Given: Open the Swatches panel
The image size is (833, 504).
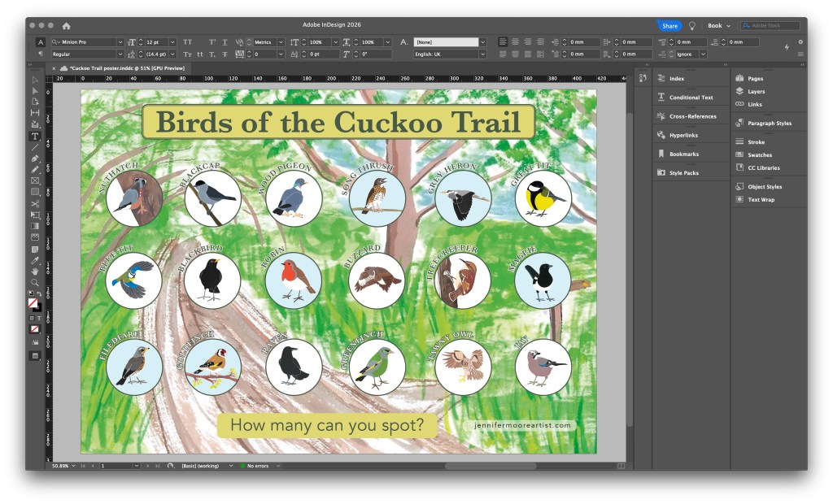Looking at the screenshot, I should (x=760, y=154).
